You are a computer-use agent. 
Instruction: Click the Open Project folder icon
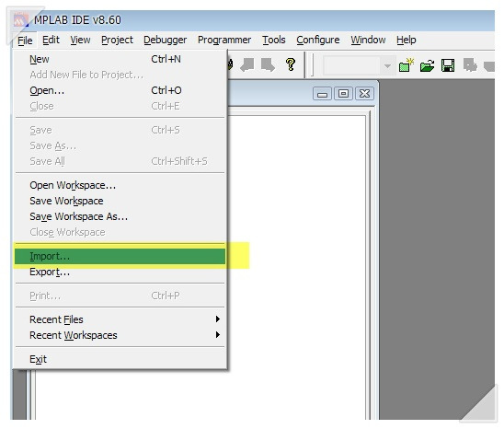(x=427, y=65)
